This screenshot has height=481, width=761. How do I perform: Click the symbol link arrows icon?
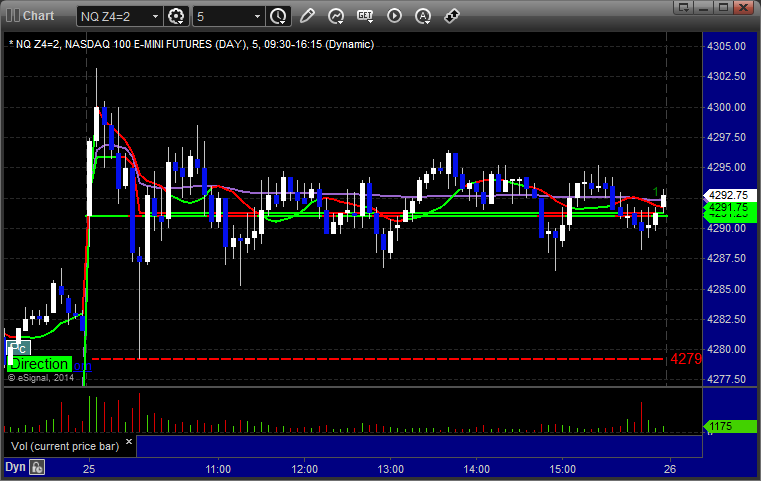click(x=452, y=16)
